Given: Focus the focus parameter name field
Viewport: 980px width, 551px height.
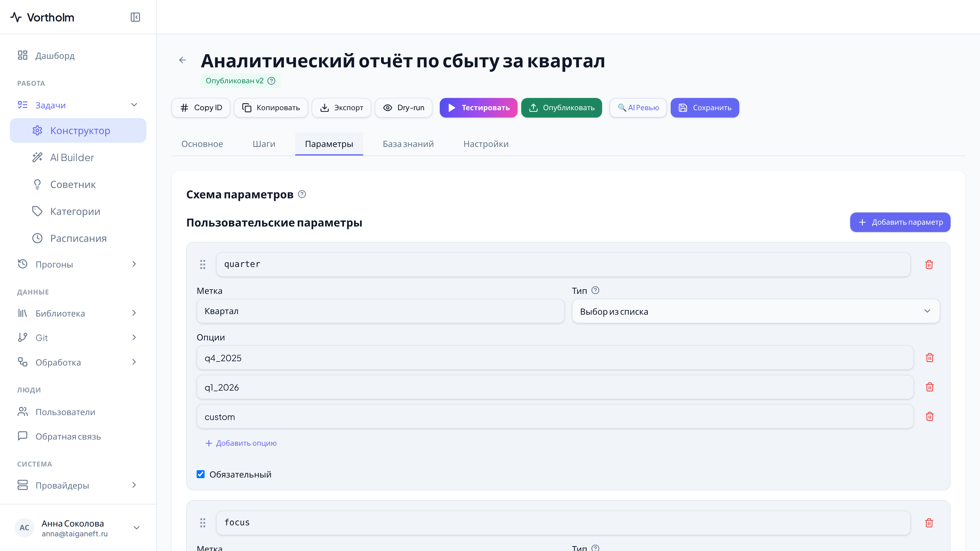Looking at the screenshot, I should click(563, 523).
